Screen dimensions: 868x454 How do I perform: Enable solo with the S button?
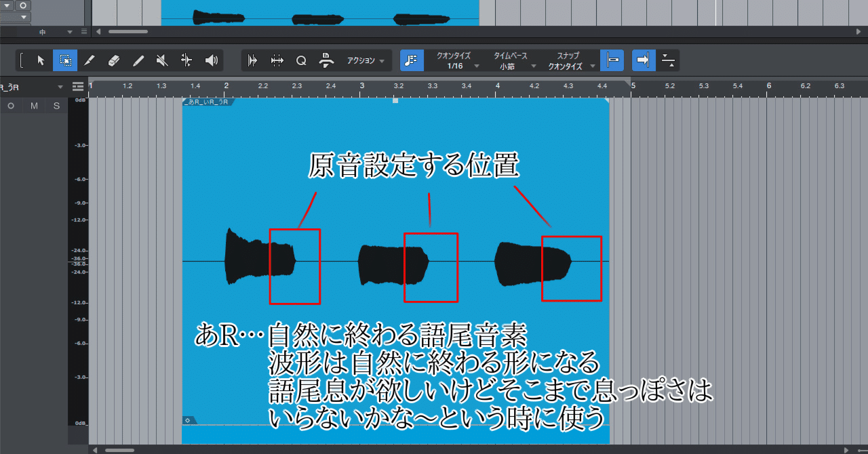[x=57, y=106]
